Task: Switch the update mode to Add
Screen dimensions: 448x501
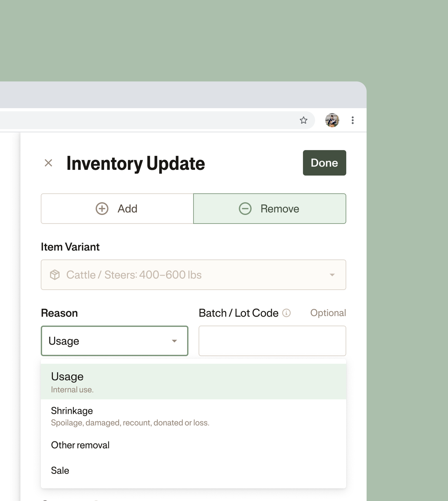Action: (x=127, y=209)
